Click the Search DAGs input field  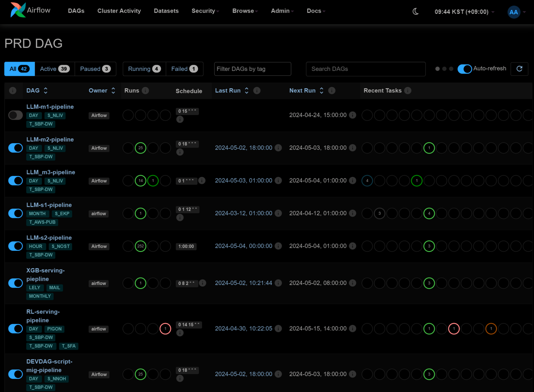point(366,69)
